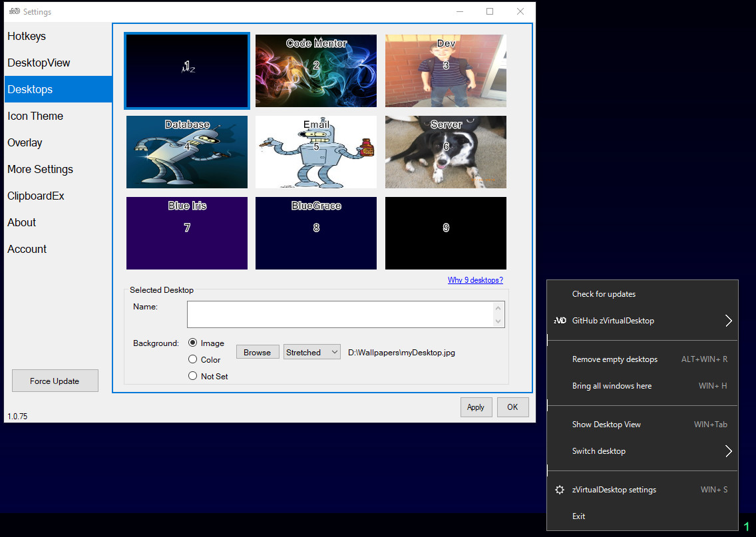Choose Bring all windows here
The height and width of the screenshot is (537, 756).
point(642,386)
